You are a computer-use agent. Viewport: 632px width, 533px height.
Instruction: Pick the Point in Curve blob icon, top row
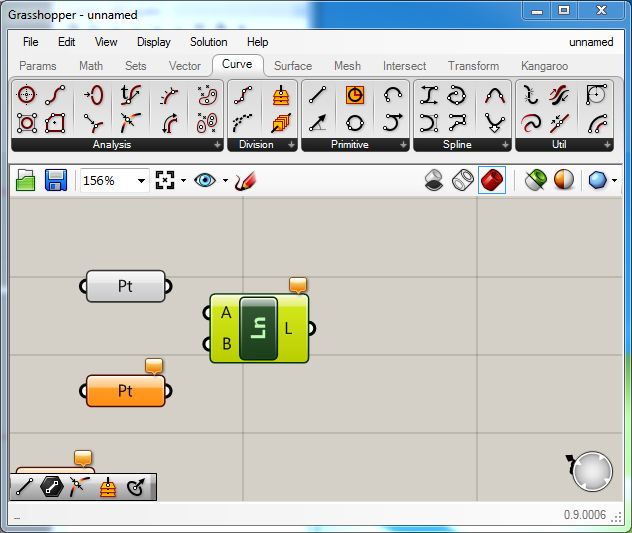click(208, 95)
